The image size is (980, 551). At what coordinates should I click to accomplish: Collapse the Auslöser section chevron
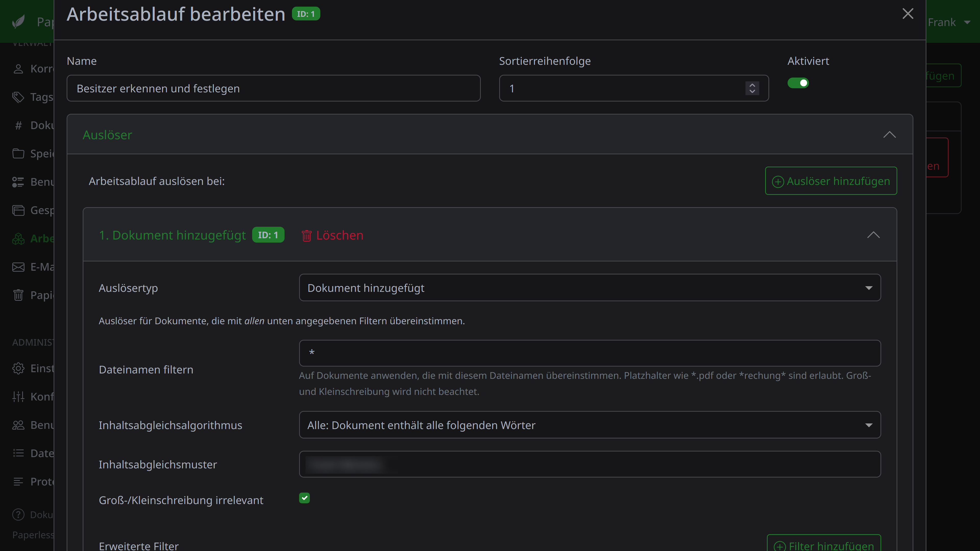coord(889,135)
